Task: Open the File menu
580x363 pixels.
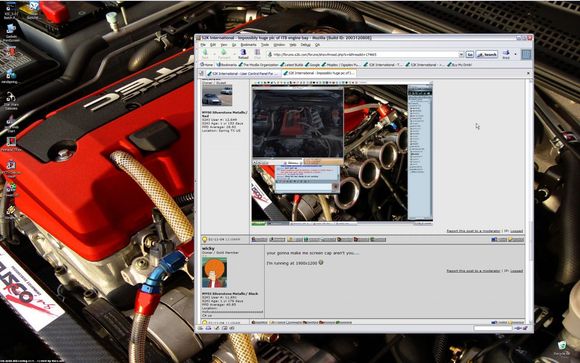Action: click(203, 45)
